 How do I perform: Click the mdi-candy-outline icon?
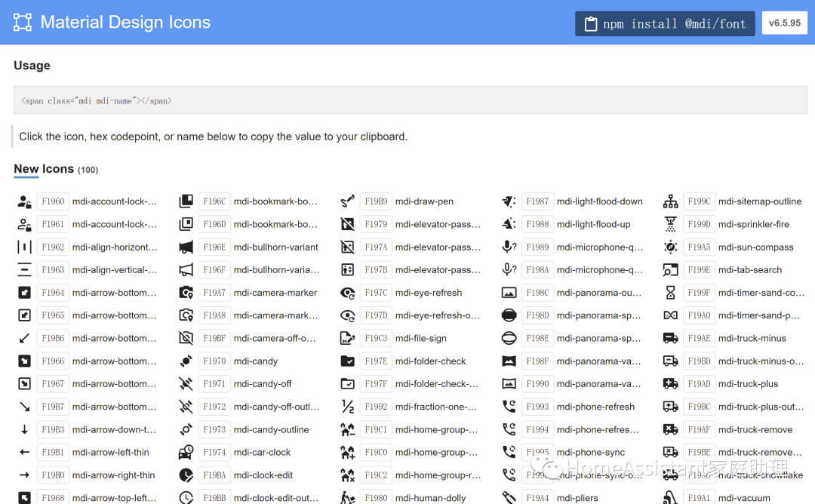pos(186,430)
